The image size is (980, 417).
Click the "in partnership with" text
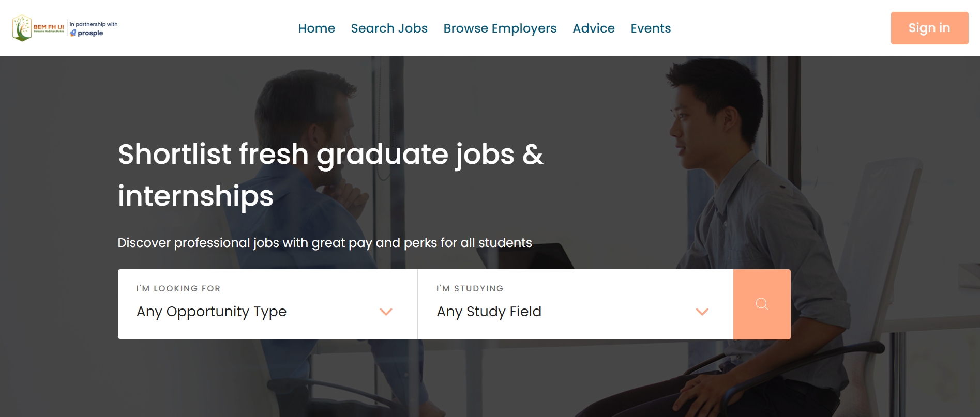(94, 24)
